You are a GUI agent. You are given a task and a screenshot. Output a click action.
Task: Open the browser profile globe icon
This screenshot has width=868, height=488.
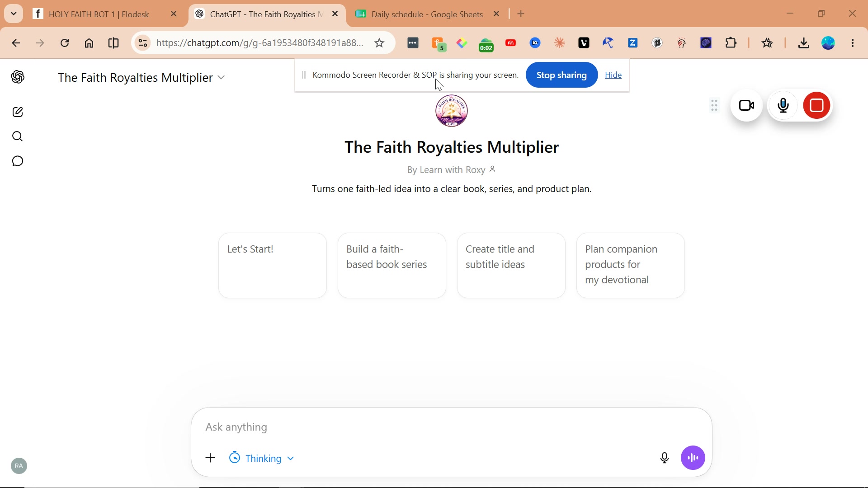[829, 43]
